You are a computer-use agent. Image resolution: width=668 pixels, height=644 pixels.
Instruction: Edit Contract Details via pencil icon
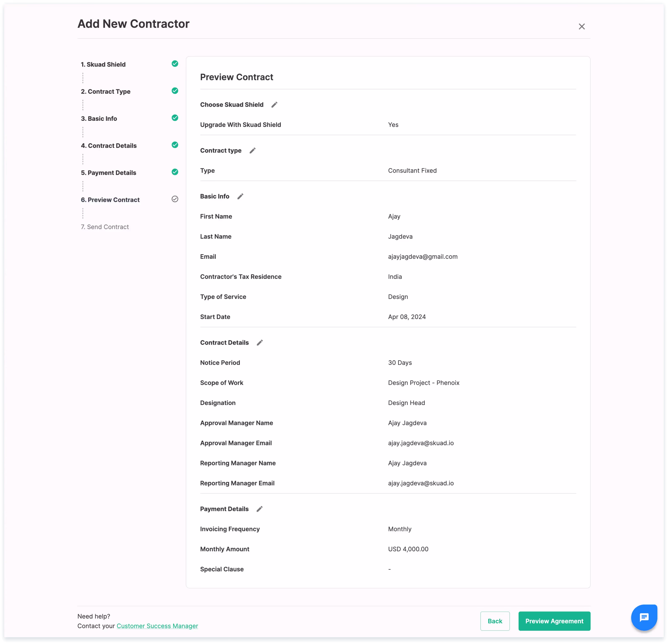click(x=260, y=343)
